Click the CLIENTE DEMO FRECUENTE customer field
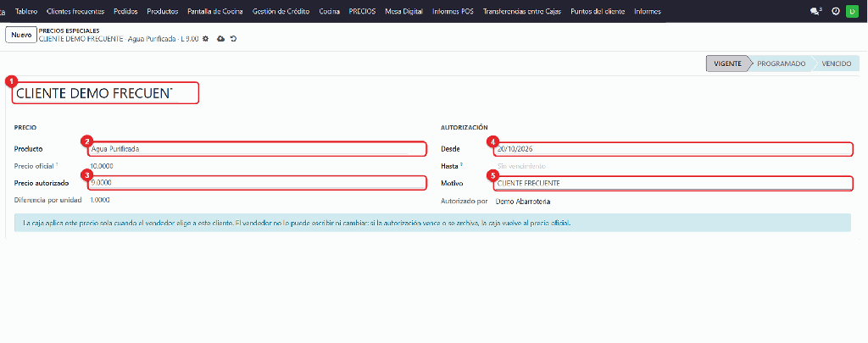 105,93
